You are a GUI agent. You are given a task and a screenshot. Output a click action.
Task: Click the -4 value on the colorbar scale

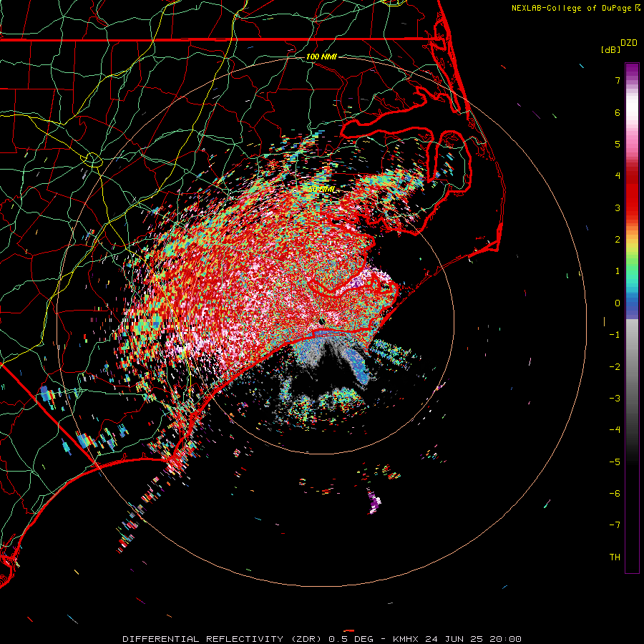pyautogui.click(x=615, y=430)
